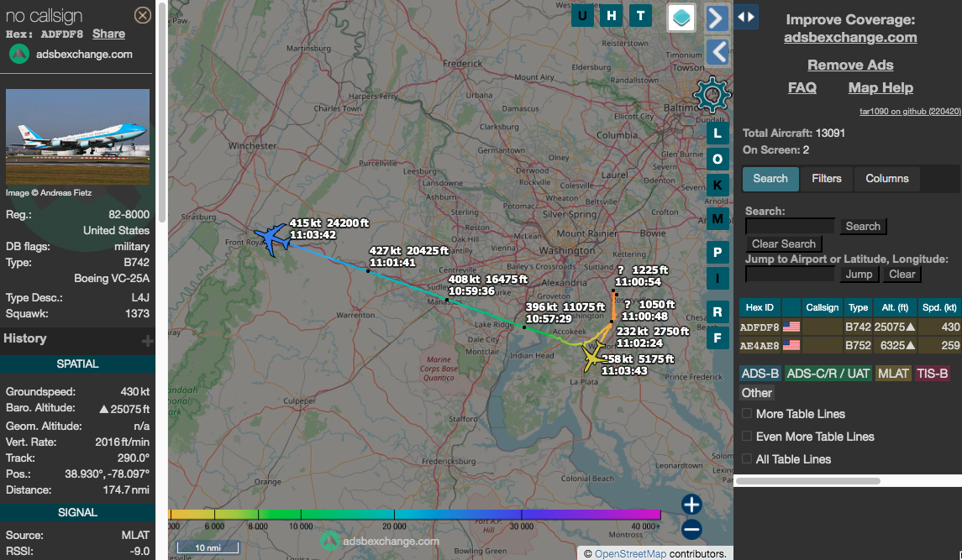Viewport: 962px width, 560px height.
Task: Toggle the I map button
Action: [x=718, y=279]
